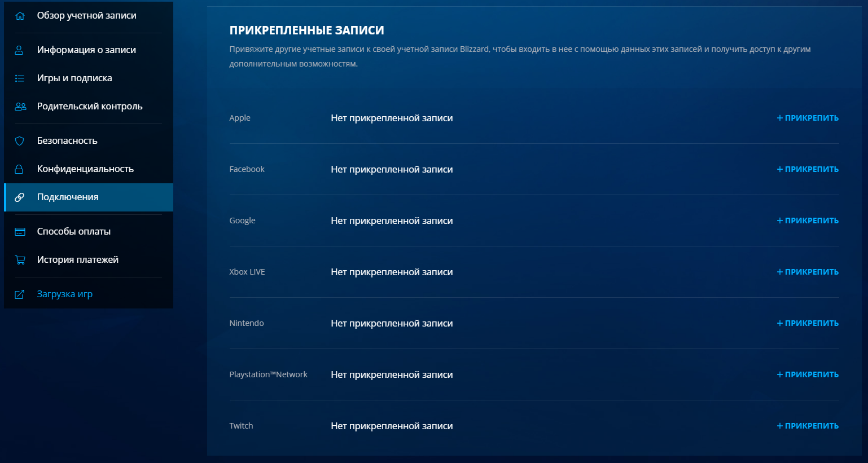
Task: Click the list icon beside Игры и подписка
Action: pos(20,78)
